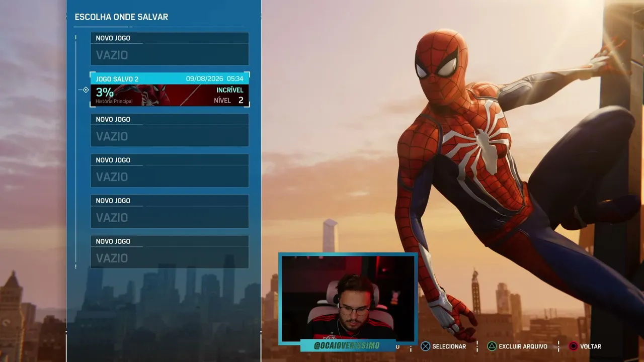Select the topmost empty Novo Jogo slot
Viewport: 644px width, 362px height.
[170, 49]
